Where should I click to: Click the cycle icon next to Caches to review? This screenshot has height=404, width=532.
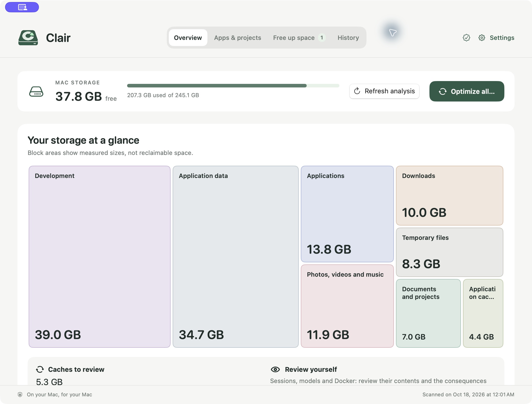(x=40, y=369)
